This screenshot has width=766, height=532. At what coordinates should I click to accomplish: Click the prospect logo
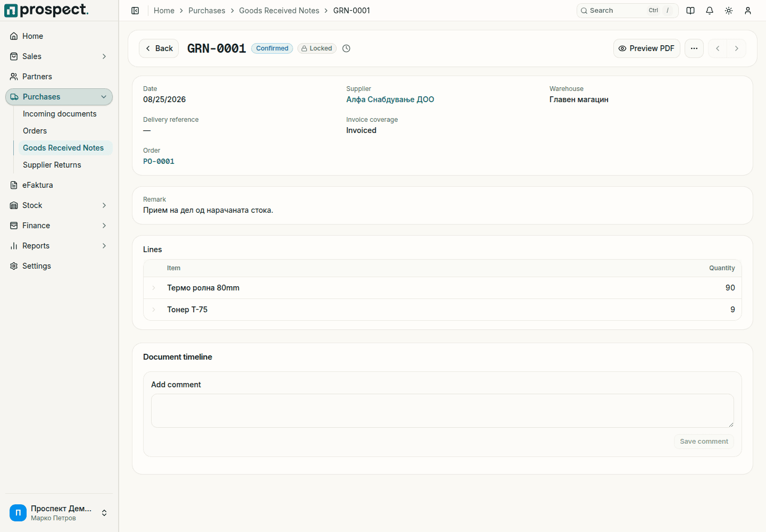click(x=46, y=10)
